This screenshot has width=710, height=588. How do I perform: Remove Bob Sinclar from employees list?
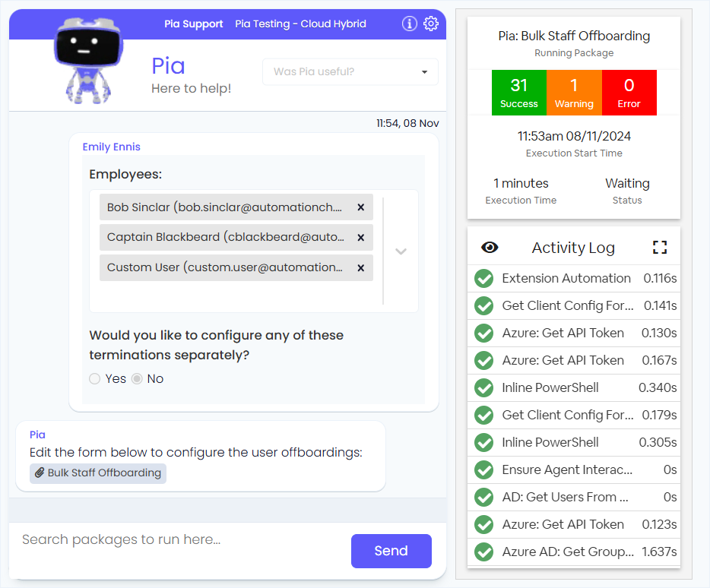(x=361, y=207)
